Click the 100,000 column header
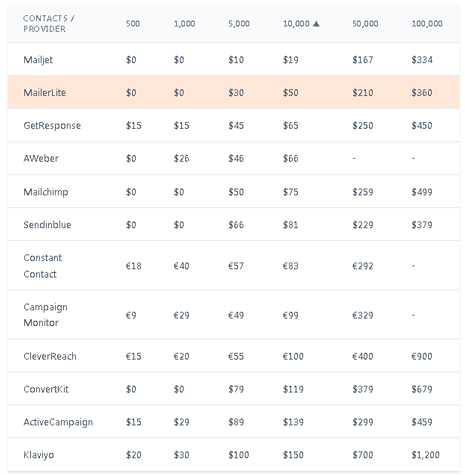Image resolution: width=465 pixels, height=475 pixels. [x=427, y=24]
